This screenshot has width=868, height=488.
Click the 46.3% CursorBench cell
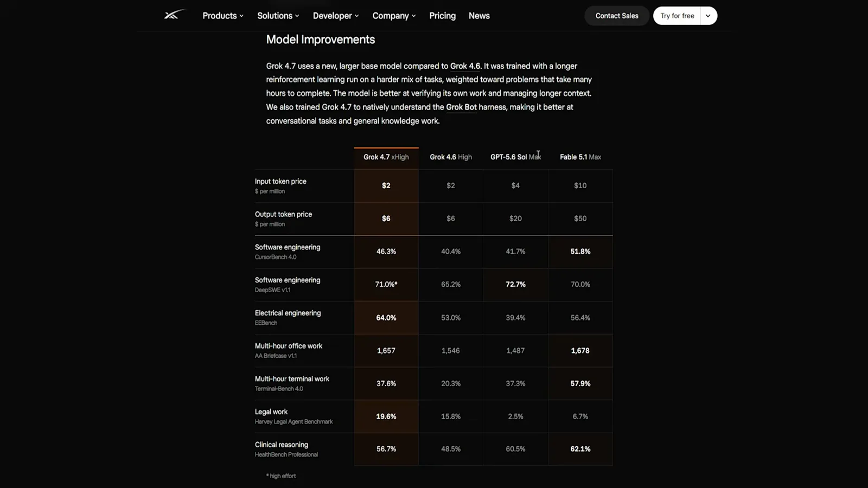pyautogui.click(x=386, y=252)
